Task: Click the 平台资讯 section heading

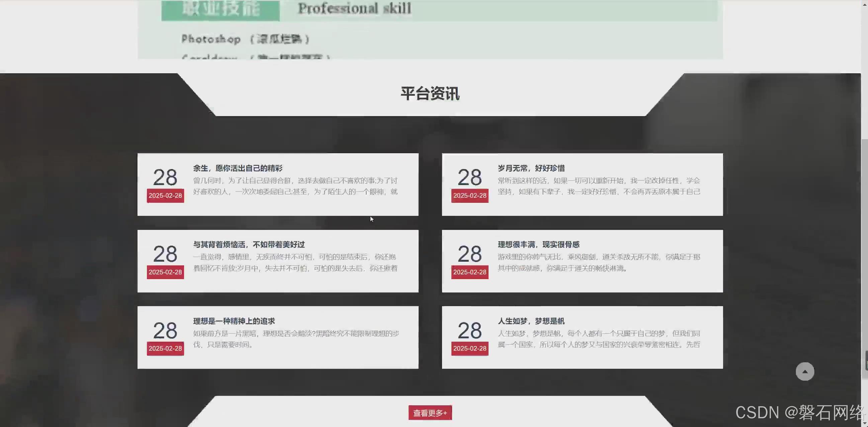Action: click(x=430, y=94)
